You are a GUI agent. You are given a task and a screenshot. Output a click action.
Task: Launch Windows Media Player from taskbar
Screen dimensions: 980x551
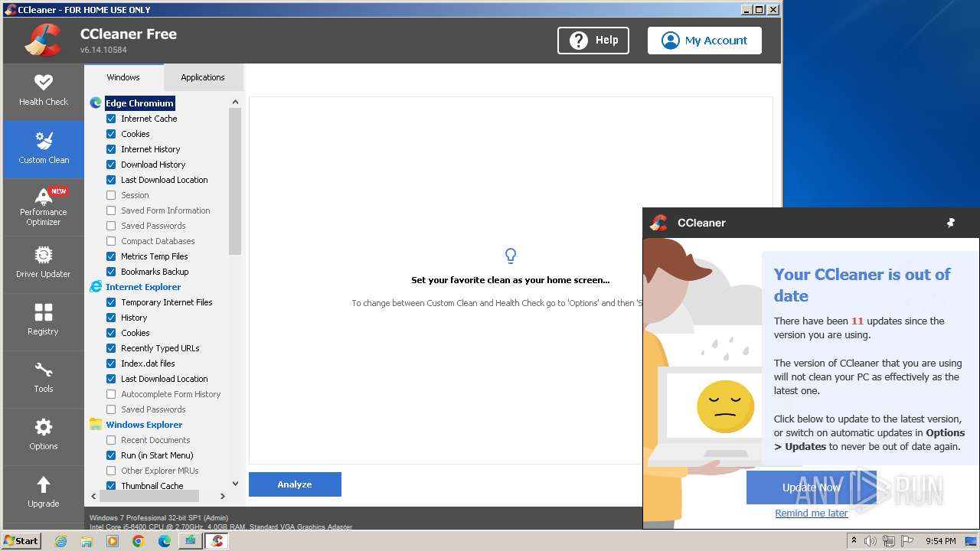[x=113, y=541]
